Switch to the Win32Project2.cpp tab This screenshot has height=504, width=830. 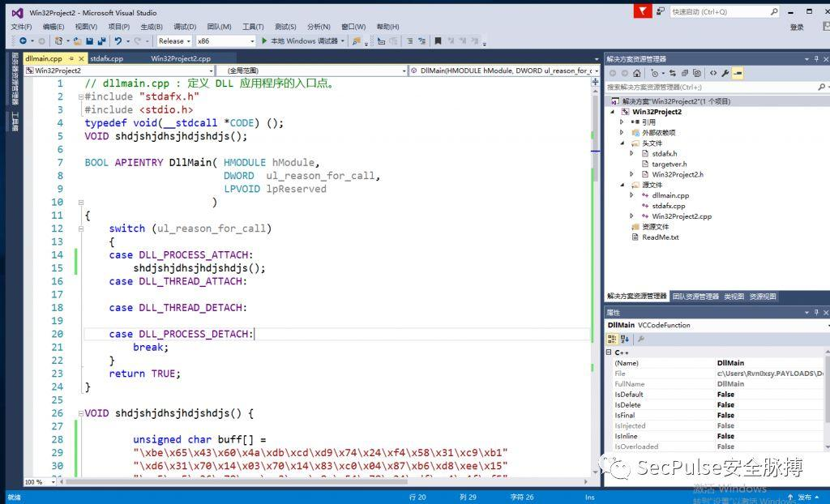[x=181, y=58]
